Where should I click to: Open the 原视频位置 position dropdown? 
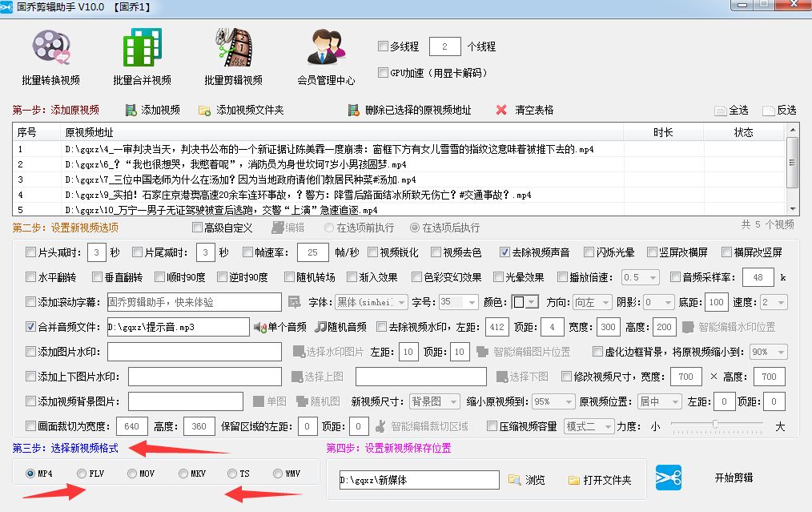pyautogui.click(x=659, y=401)
